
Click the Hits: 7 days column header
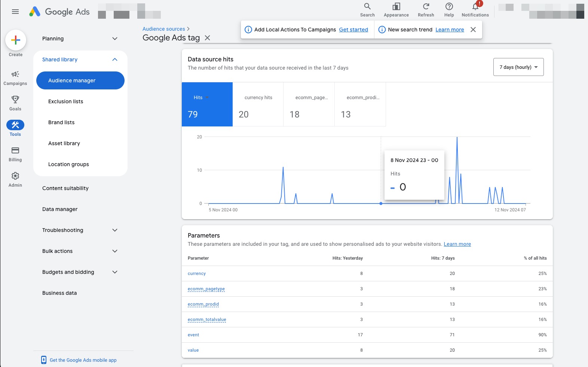tap(443, 258)
